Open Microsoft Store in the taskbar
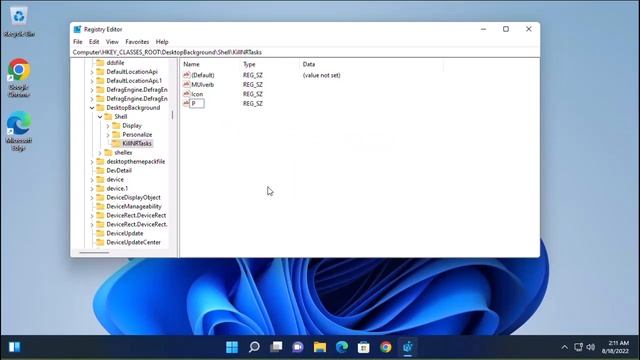Image resolution: width=640 pixels, height=360 pixels. click(x=364, y=347)
